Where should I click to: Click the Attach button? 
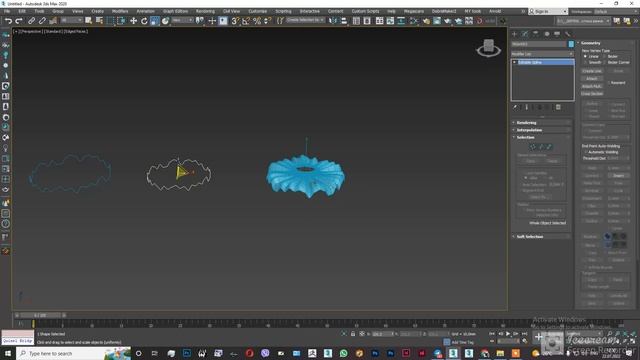coord(592,78)
